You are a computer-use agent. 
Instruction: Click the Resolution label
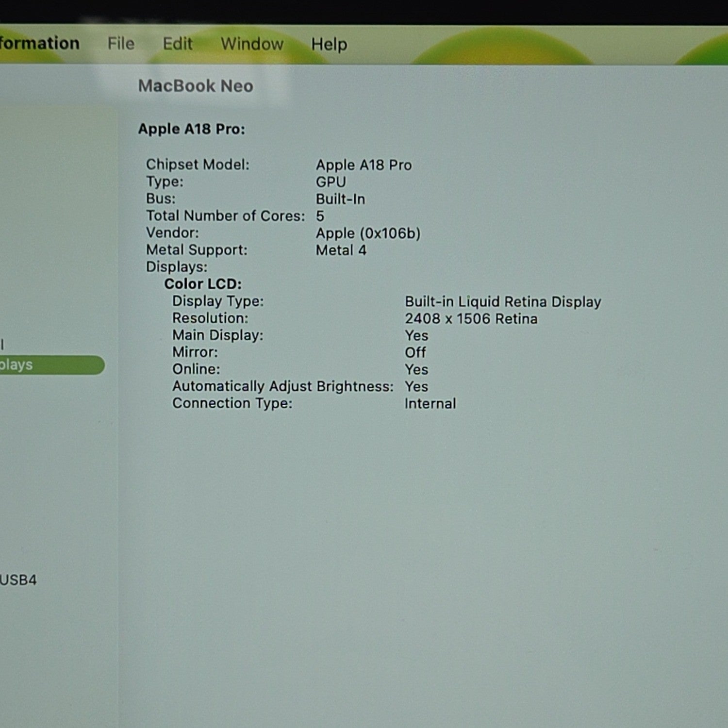[210, 318]
